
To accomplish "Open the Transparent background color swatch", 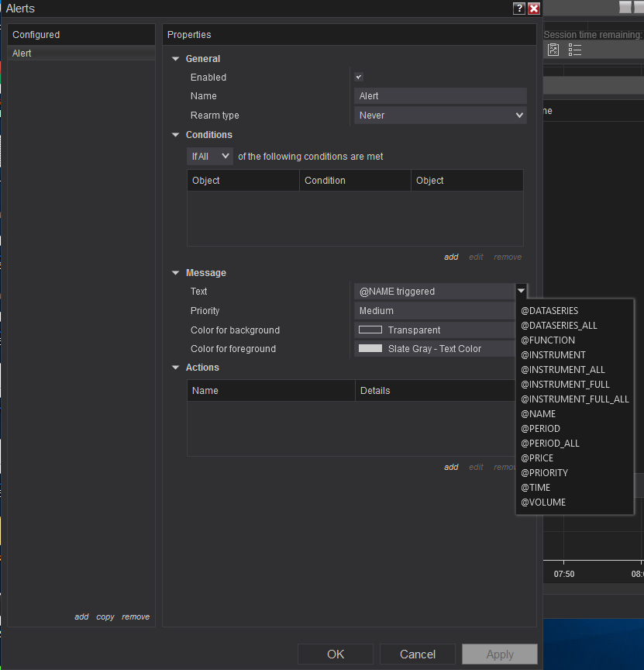I will tap(370, 330).
